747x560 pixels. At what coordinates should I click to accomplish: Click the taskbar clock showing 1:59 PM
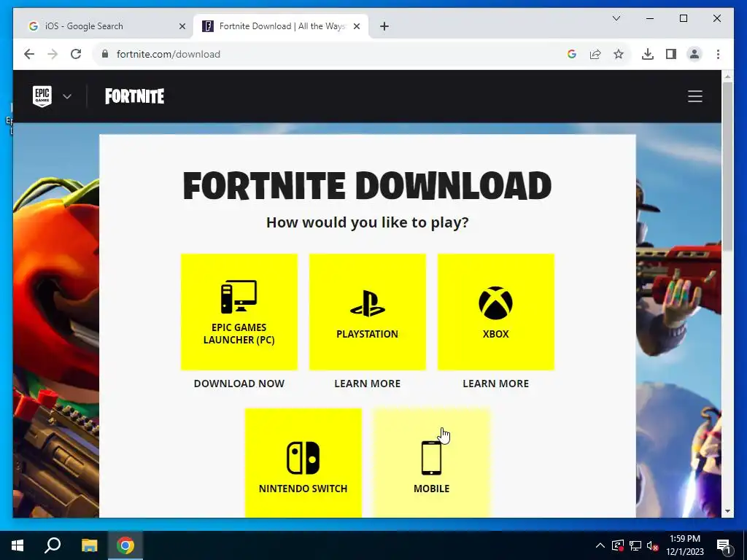[x=685, y=545]
